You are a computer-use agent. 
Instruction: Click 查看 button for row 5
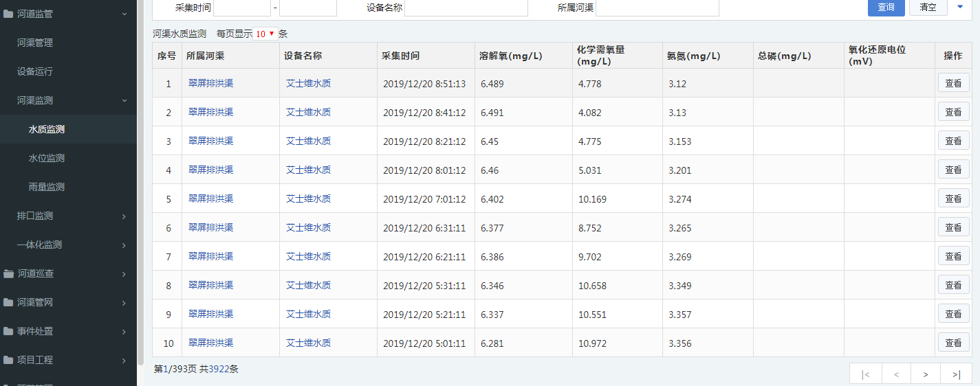pyautogui.click(x=953, y=198)
